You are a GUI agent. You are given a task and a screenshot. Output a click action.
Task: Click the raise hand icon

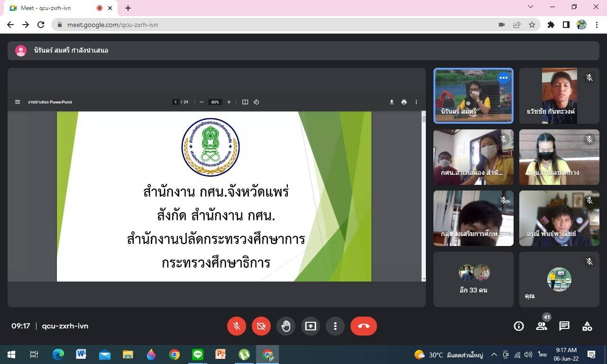pyautogui.click(x=286, y=326)
